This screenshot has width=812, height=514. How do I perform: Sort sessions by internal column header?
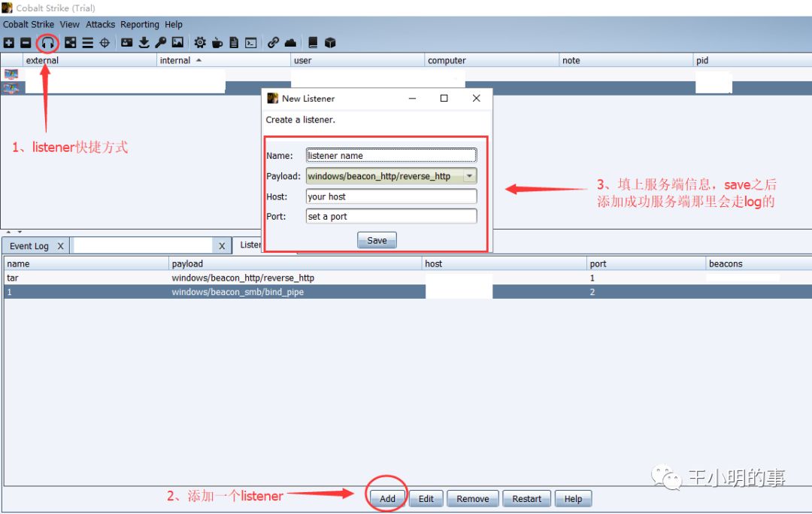pos(223,60)
